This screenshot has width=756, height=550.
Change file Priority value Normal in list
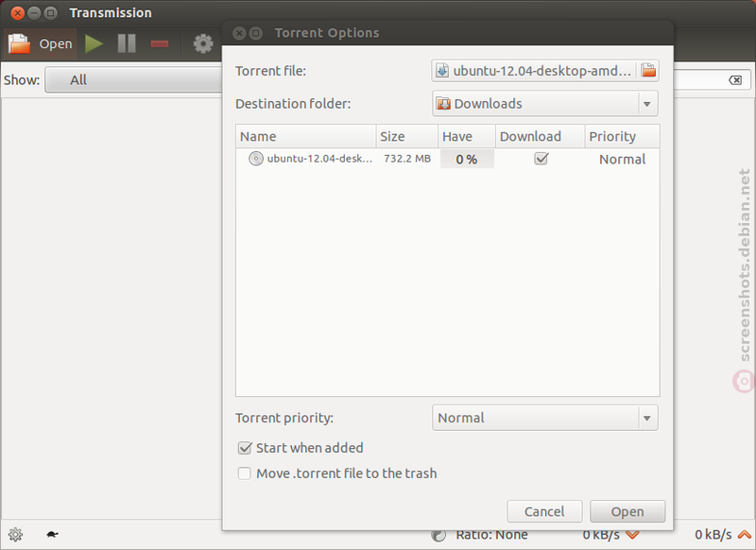622,159
